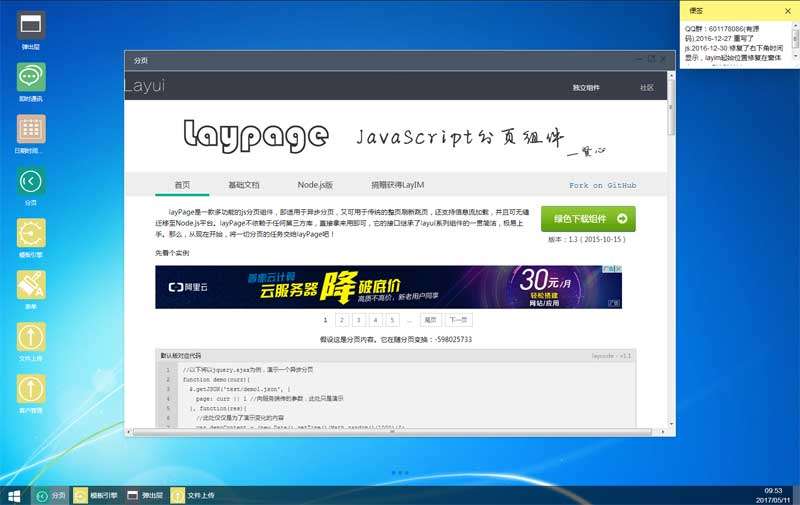
Task: Click the Aliyun cloud server banner ad
Action: (x=388, y=287)
